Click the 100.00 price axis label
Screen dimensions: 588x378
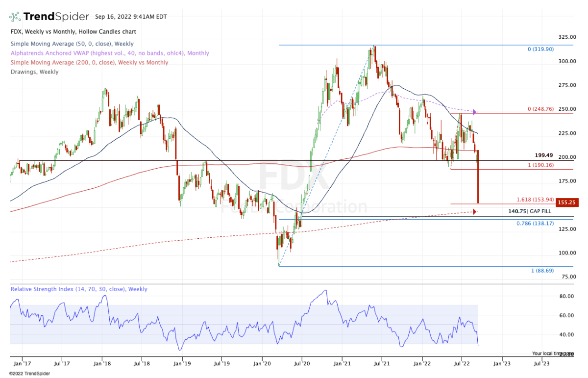point(566,253)
